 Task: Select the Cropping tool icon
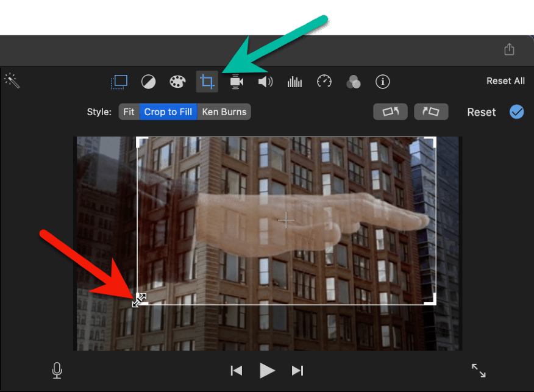tap(207, 82)
